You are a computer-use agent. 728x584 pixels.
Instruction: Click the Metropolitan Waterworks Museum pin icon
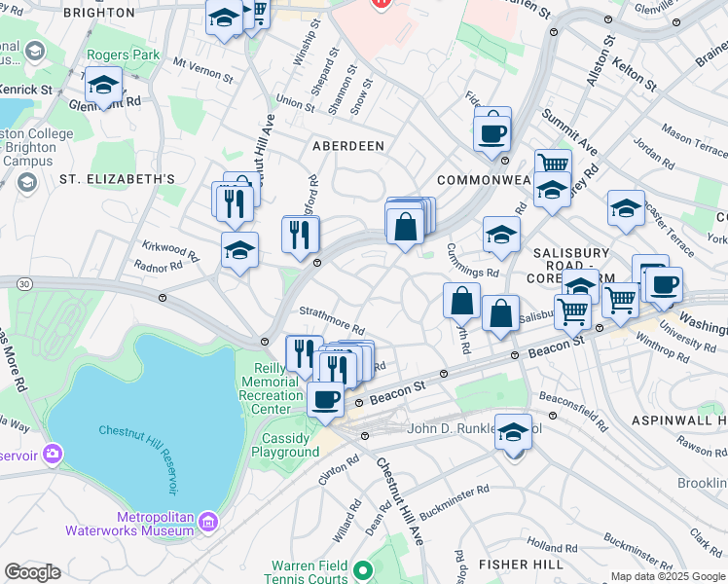pyautogui.click(x=207, y=524)
